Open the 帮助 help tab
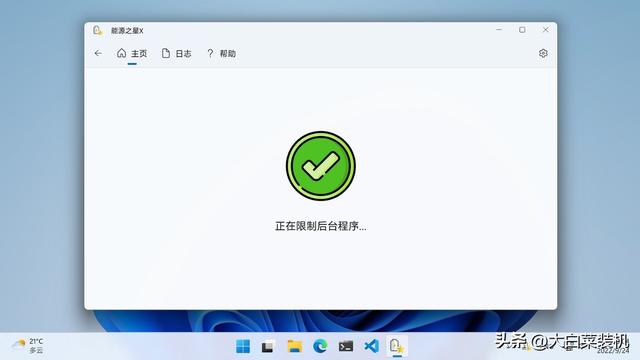Screen dimensions: 640x360 (221, 53)
